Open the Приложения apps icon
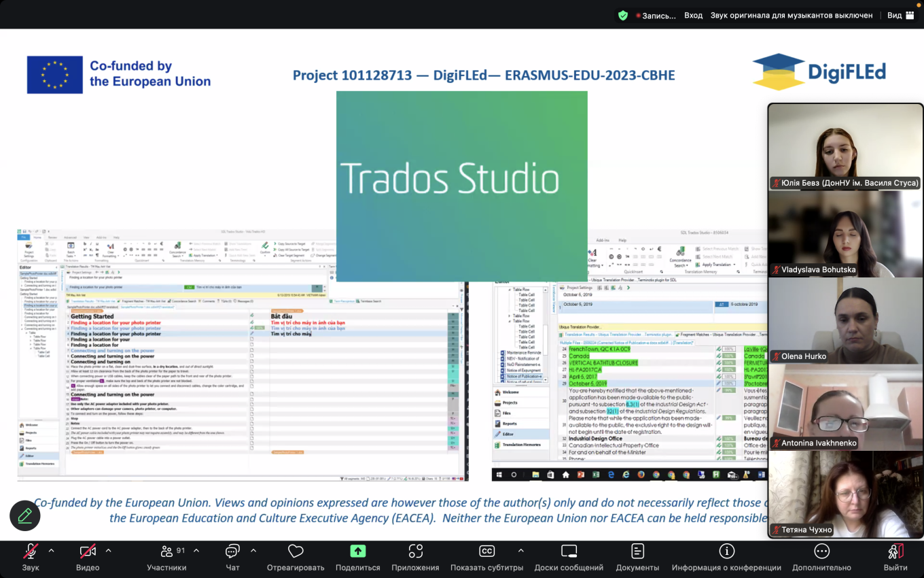 click(x=415, y=551)
